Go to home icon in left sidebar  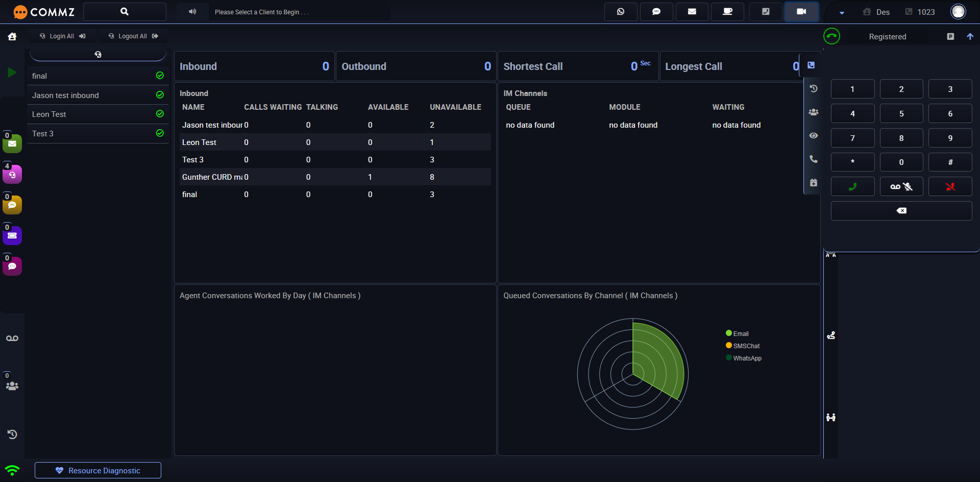coord(12,36)
